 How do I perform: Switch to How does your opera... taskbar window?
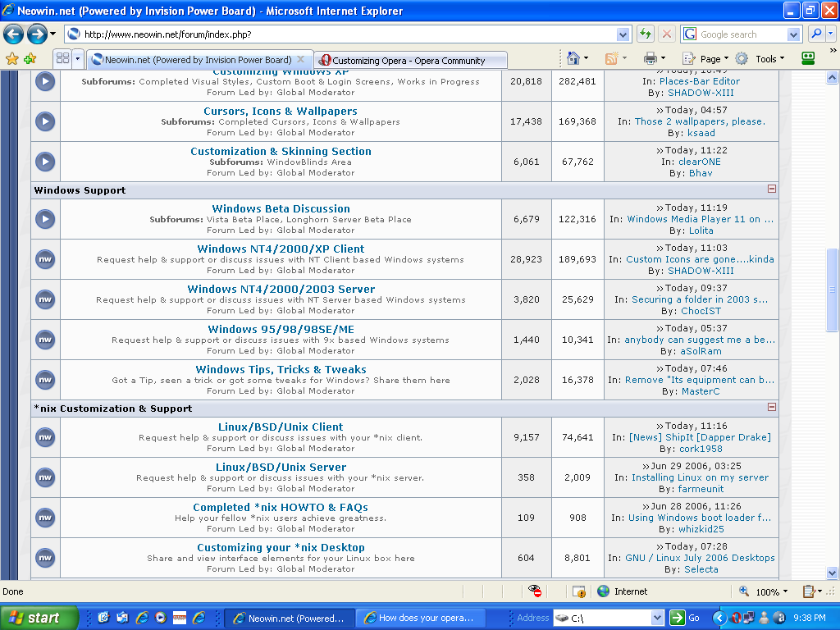[419, 618]
